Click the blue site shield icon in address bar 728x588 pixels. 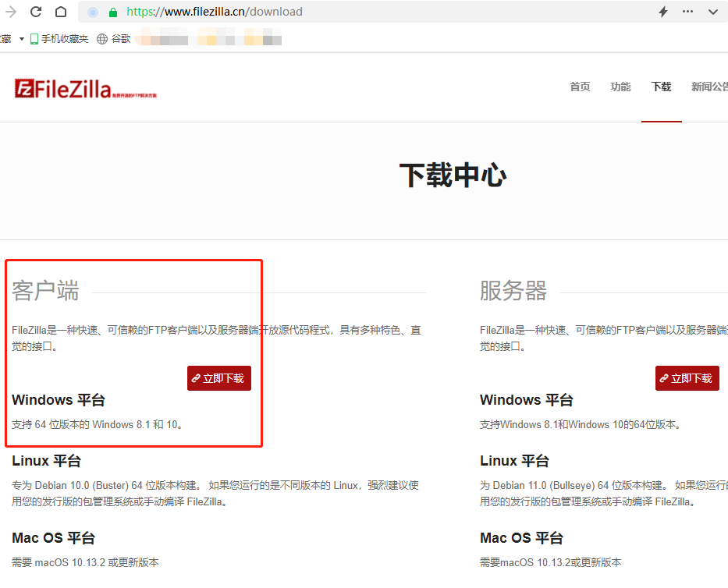click(x=93, y=12)
